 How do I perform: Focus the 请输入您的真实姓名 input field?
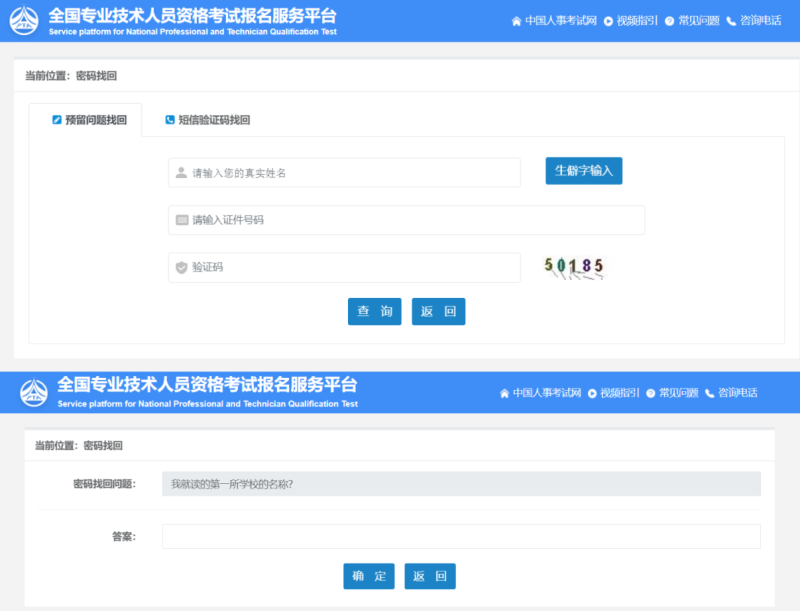[350, 173]
